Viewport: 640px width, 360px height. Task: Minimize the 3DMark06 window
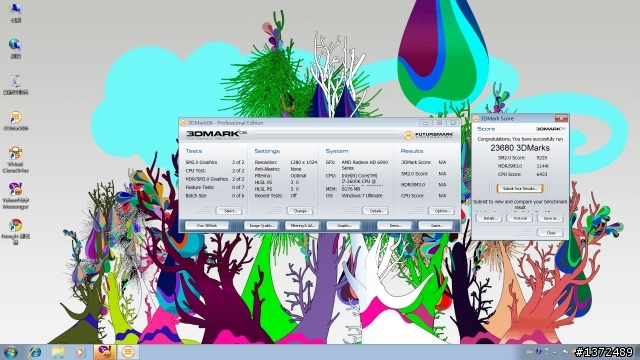tap(425, 123)
